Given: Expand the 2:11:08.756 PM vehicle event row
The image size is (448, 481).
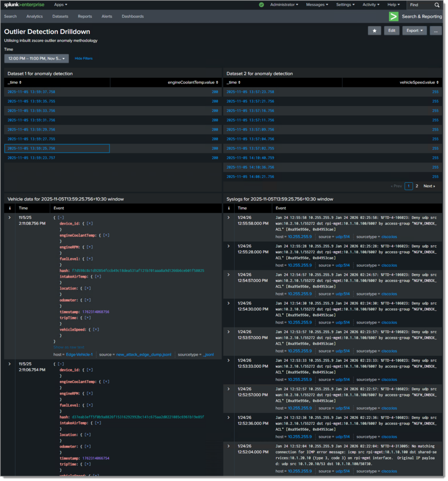Looking at the screenshot, I should pos(9,217).
